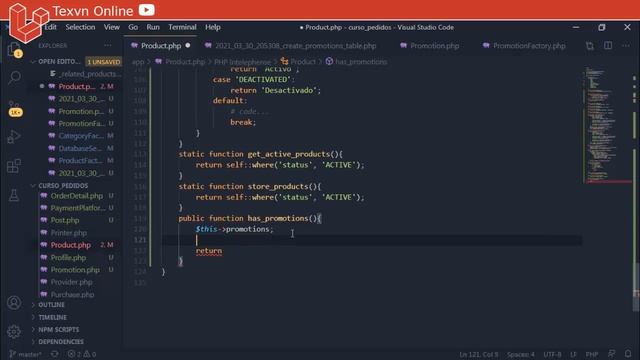640x360 pixels.
Task: Click the compare changes icon in editor toolbar
Action: tap(590, 46)
